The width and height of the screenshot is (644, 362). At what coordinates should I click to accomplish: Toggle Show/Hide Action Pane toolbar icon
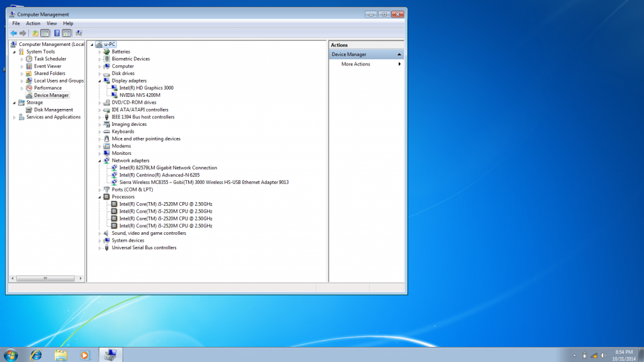tap(67, 33)
